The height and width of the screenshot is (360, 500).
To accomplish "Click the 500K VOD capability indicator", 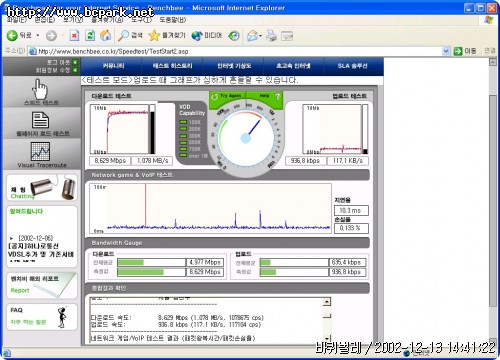I will coord(190,142).
